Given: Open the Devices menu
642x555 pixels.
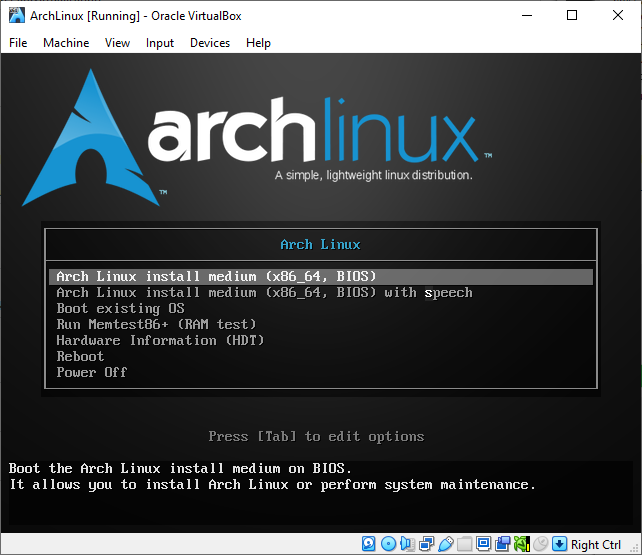Looking at the screenshot, I should click(x=210, y=43).
